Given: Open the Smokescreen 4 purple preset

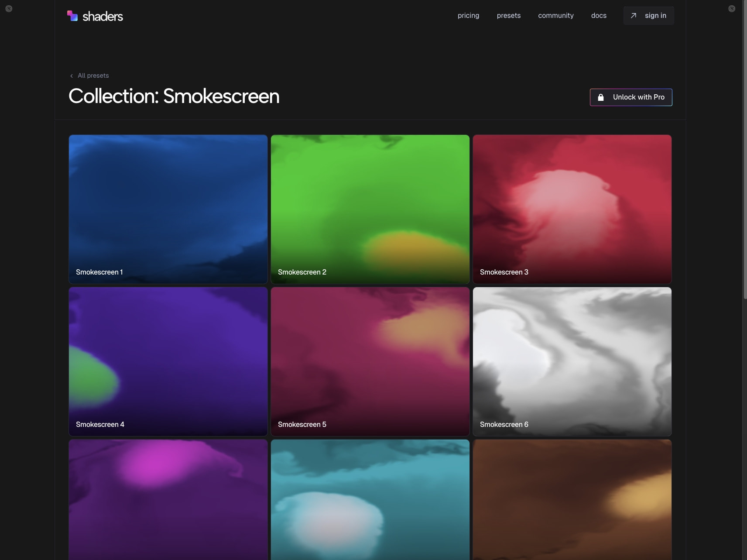Looking at the screenshot, I should point(168,361).
